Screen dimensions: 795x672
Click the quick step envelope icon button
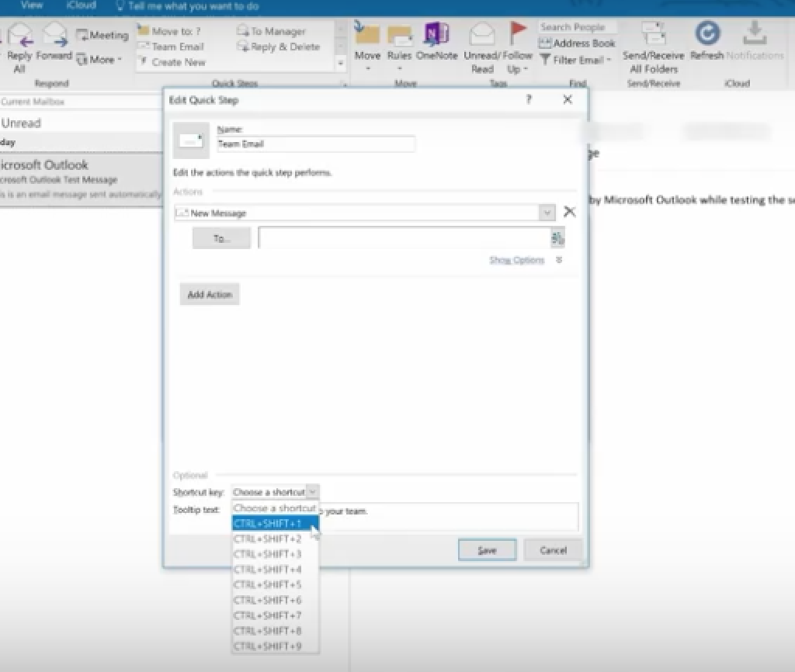pyautogui.click(x=191, y=140)
